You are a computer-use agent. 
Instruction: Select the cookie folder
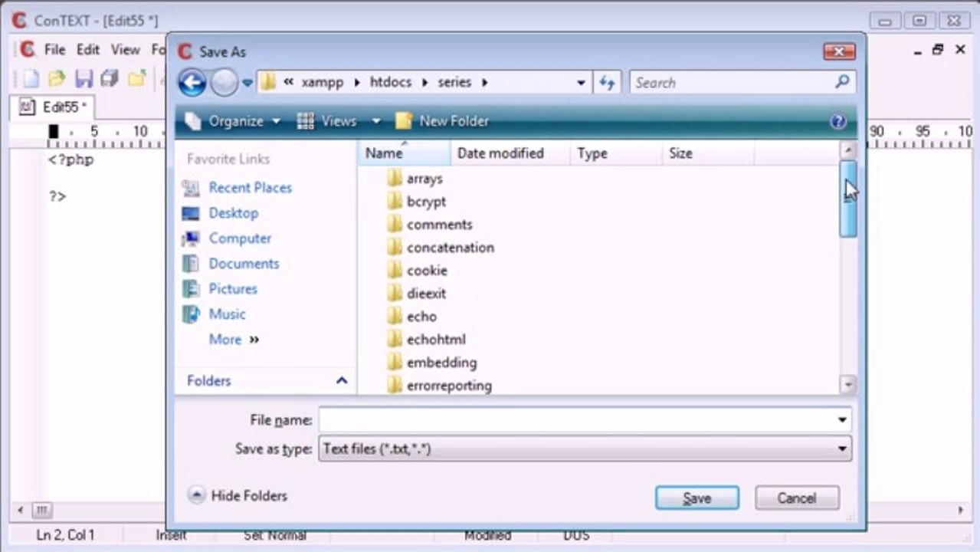417,271
